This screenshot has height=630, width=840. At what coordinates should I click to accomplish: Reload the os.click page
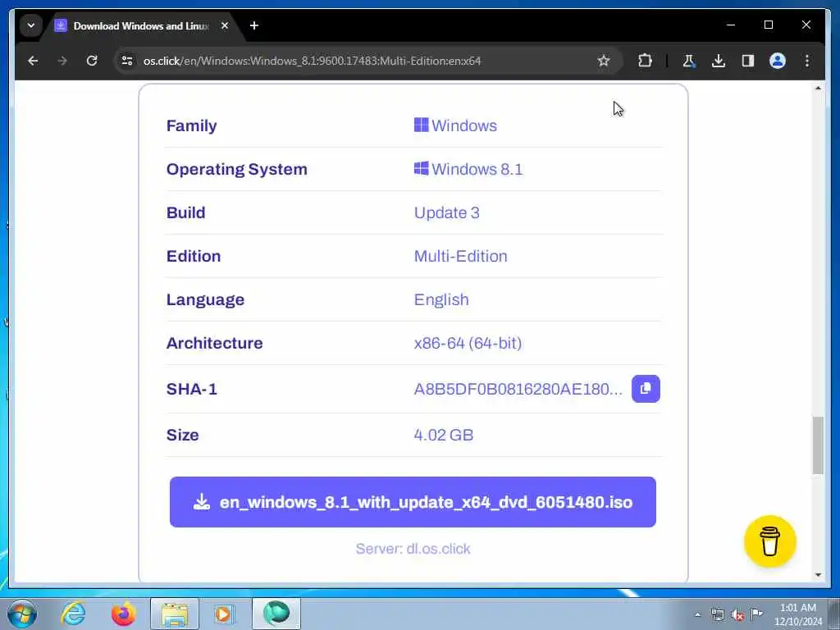coord(92,61)
